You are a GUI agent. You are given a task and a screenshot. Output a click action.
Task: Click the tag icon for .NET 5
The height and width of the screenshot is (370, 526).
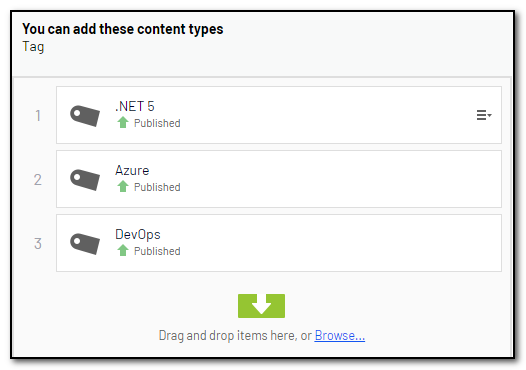pos(85,115)
